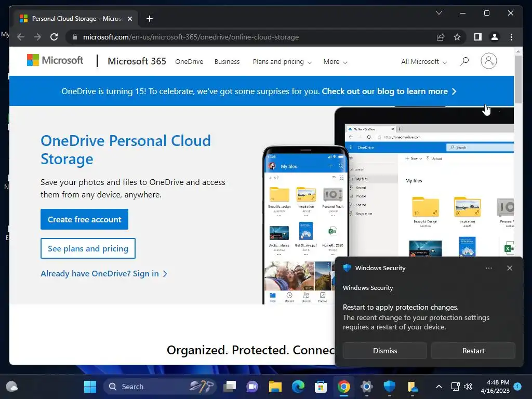The height and width of the screenshot is (399, 532).
Task: Open Settings gear on taskbar
Action: (x=366, y=387)
